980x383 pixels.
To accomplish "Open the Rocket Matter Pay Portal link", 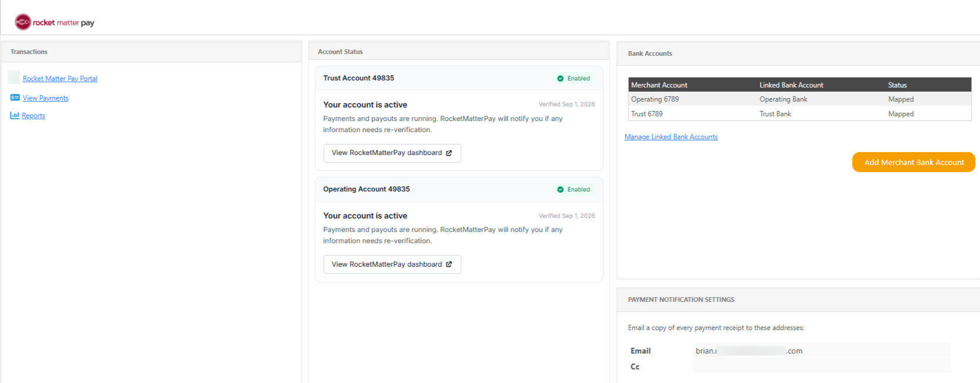I will tap(60, 79).
